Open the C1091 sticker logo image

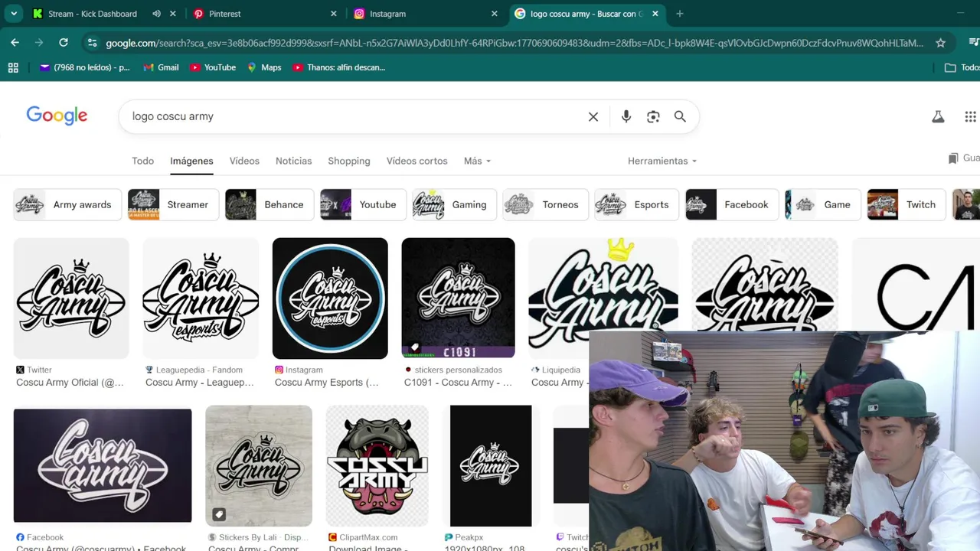pyautogui.click(x=458, y=298)
